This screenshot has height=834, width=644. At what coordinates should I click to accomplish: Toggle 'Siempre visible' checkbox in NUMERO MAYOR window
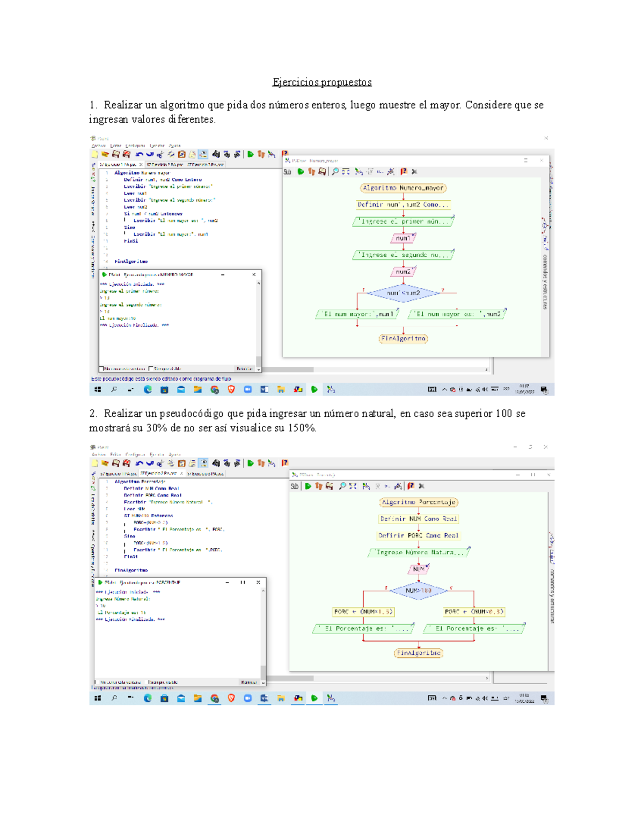click(151, 369)
